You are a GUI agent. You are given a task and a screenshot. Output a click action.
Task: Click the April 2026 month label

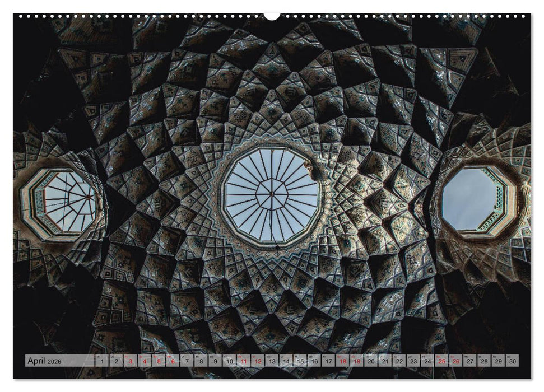click(45, 361)
